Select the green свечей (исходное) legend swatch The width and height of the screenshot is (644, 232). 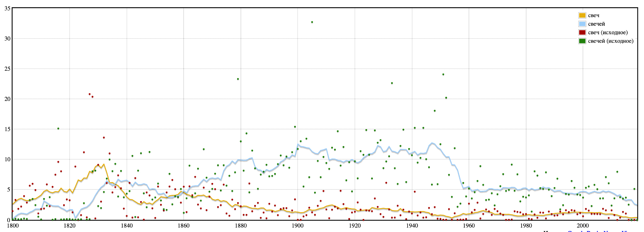582,41
